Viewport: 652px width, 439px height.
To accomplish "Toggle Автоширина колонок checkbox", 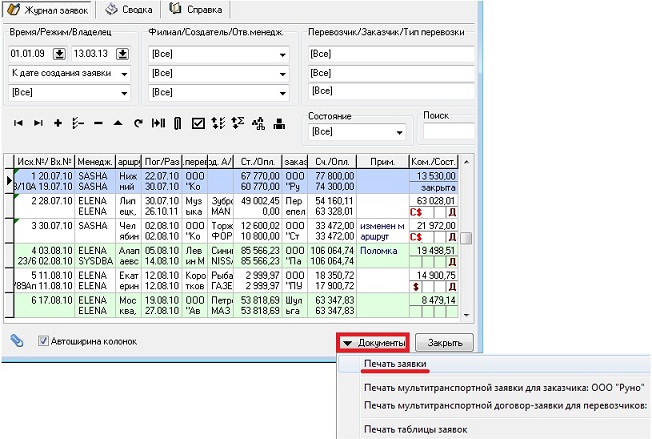I will [43, 341].
